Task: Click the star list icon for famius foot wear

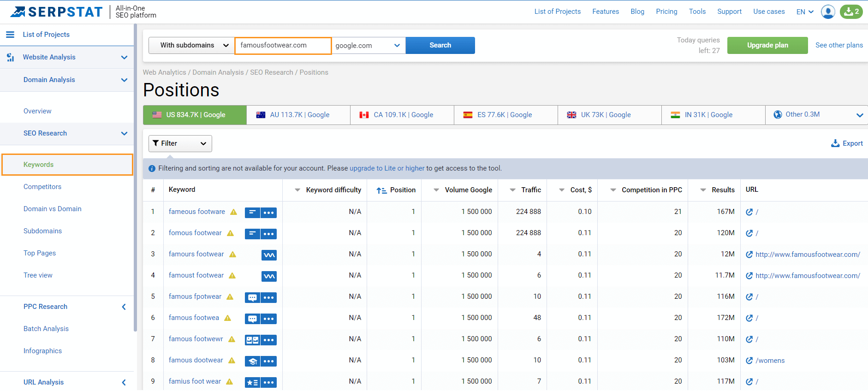Action: [252, 382]
